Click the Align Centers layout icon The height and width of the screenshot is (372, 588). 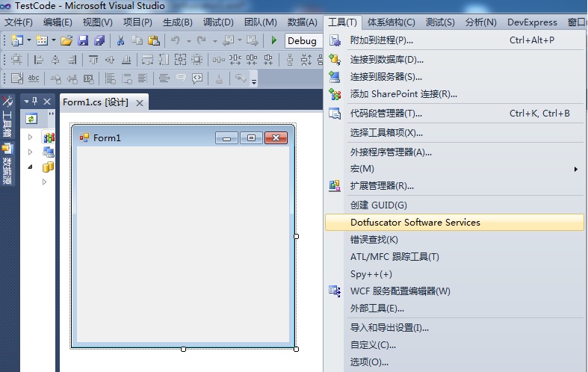click(55, 60)
